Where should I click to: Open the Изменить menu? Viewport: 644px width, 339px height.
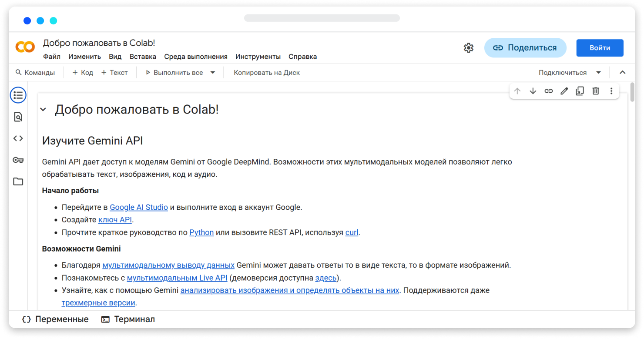pos(84,57)
